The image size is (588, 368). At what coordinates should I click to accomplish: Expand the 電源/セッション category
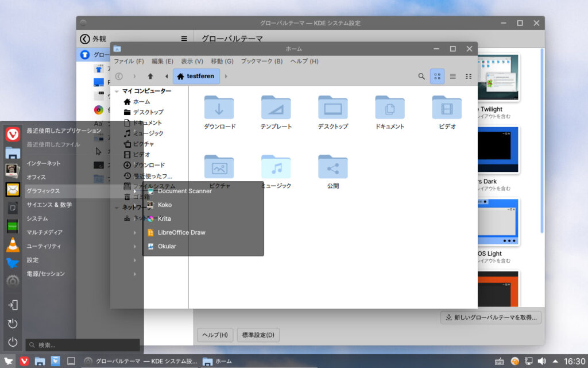(83, 274)
